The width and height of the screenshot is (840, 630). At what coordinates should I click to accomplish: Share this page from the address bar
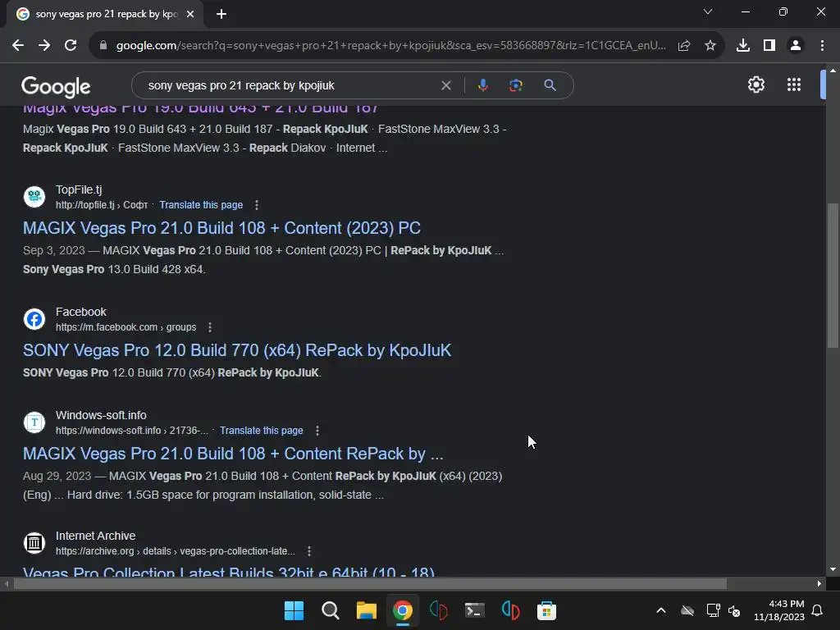(684, 46)
